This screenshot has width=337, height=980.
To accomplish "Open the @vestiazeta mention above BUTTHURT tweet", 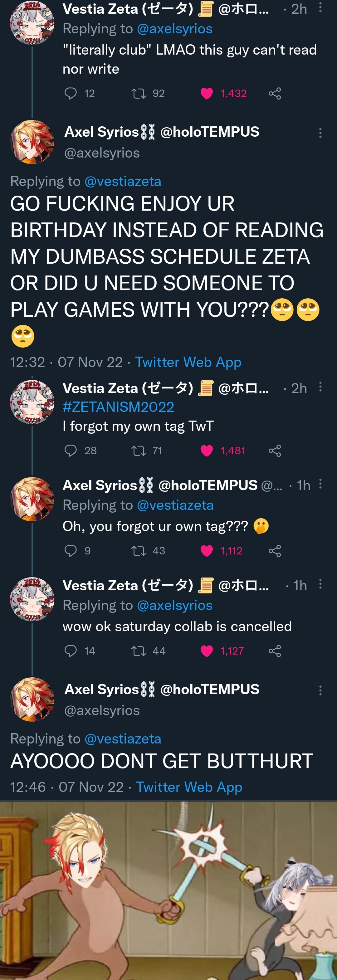I will (123, 739).
